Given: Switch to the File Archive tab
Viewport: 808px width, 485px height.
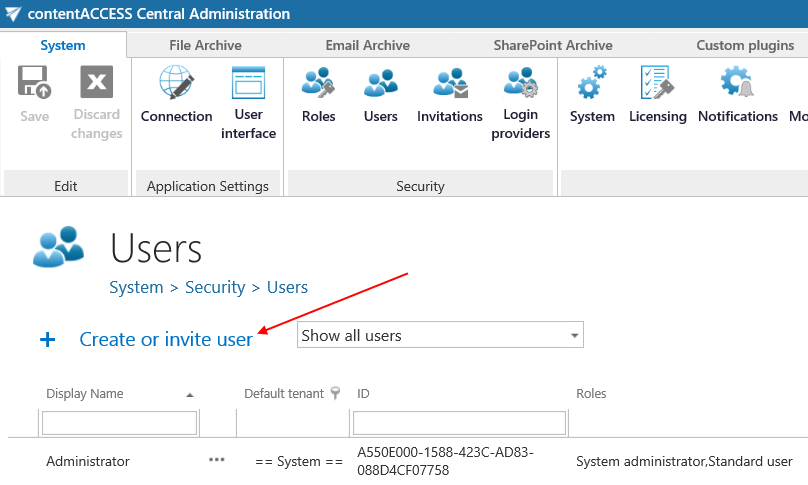Looking at the screenshot, I should tap(205, 45).
